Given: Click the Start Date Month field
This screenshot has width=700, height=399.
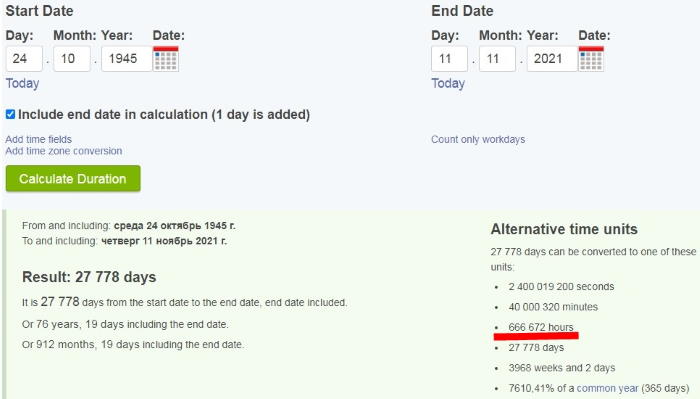Looking at the screenshot, I should click(72, 58).
